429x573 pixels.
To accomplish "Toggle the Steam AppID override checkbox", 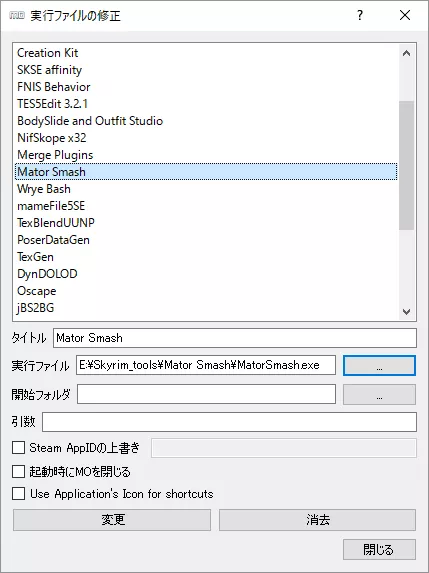I will click(18, 448).
